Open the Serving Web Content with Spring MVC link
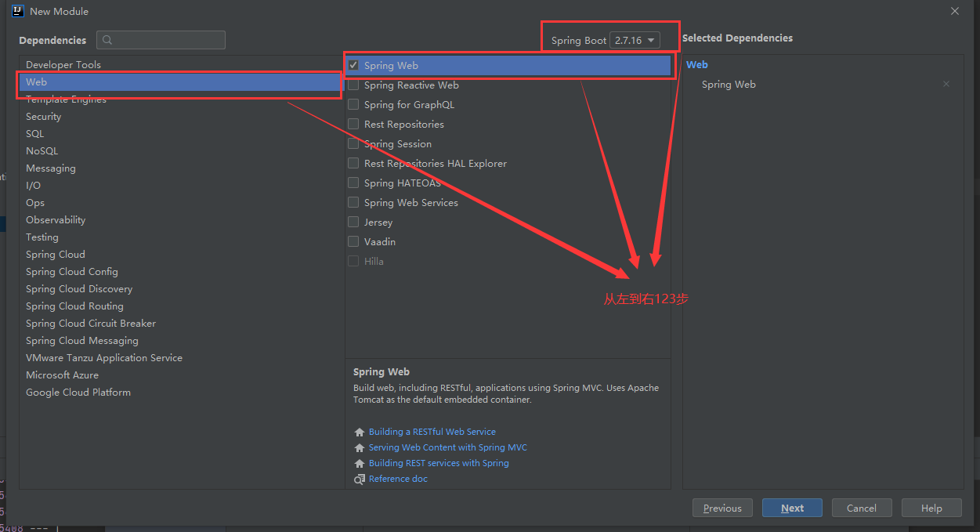This screenshot has height=532, width=980. tap(448, 448)
